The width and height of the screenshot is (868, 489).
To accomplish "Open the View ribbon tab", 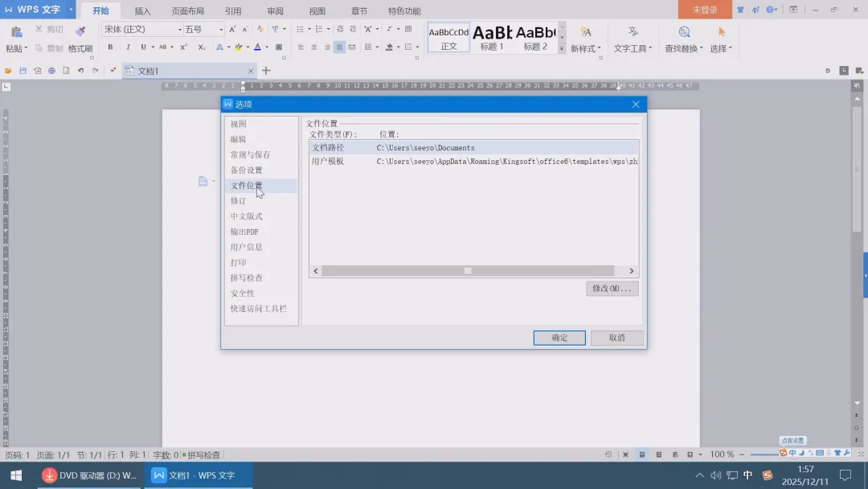I will 317,11.
